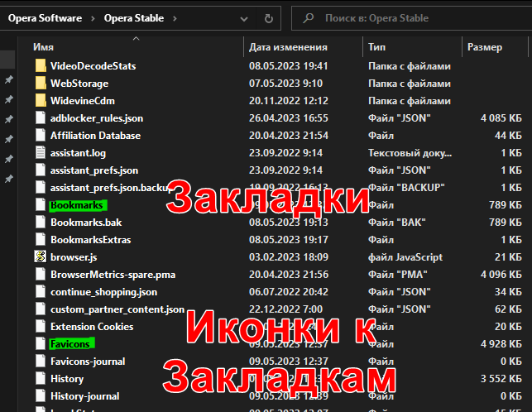
Task: Select the assistant_prefs.json file icon
Action: coord(41,170)
